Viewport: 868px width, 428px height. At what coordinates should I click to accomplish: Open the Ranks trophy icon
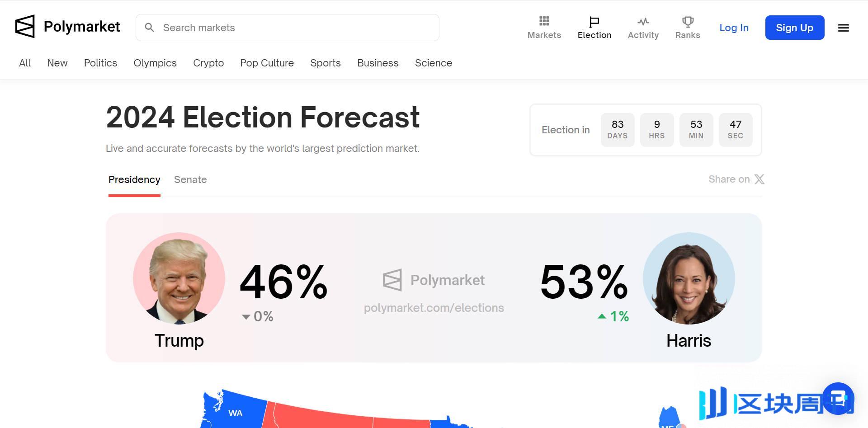687,22
